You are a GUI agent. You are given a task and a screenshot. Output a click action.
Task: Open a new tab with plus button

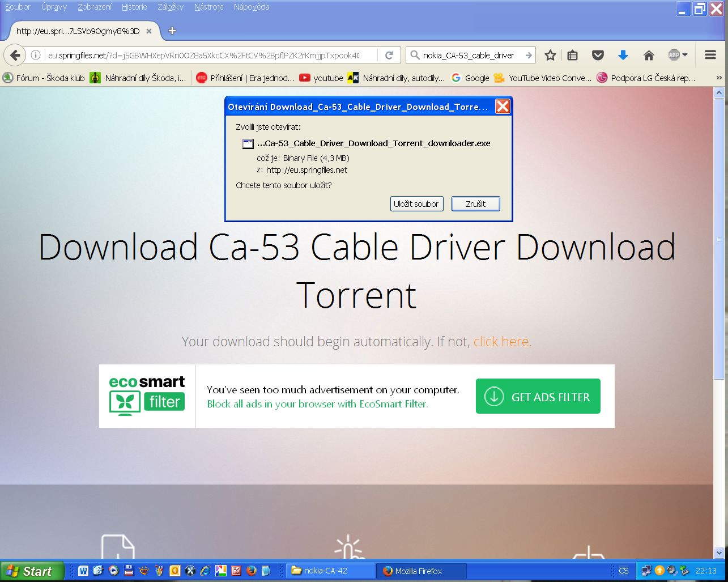(x=172, y=31)
